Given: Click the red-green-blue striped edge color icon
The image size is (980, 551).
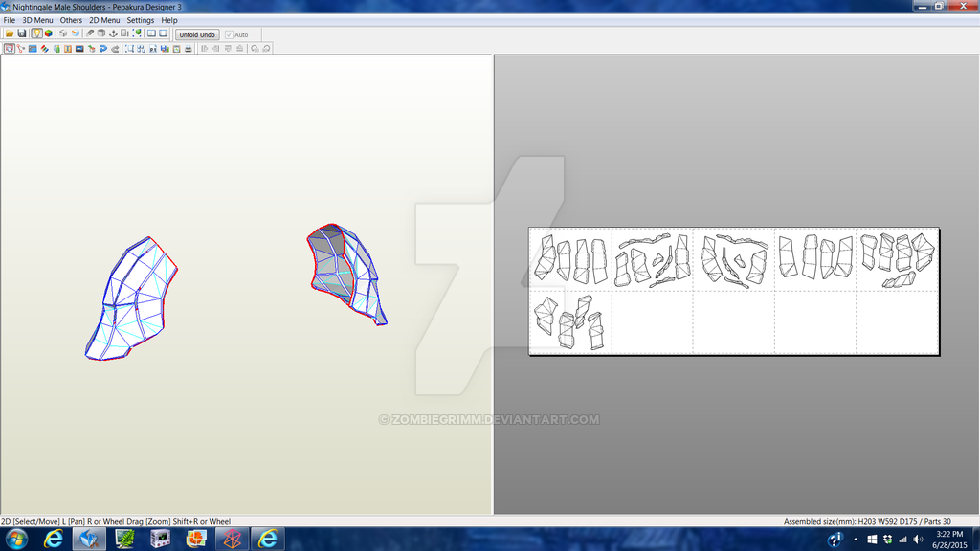Looking at the screenshot, I should coord(45,48).
